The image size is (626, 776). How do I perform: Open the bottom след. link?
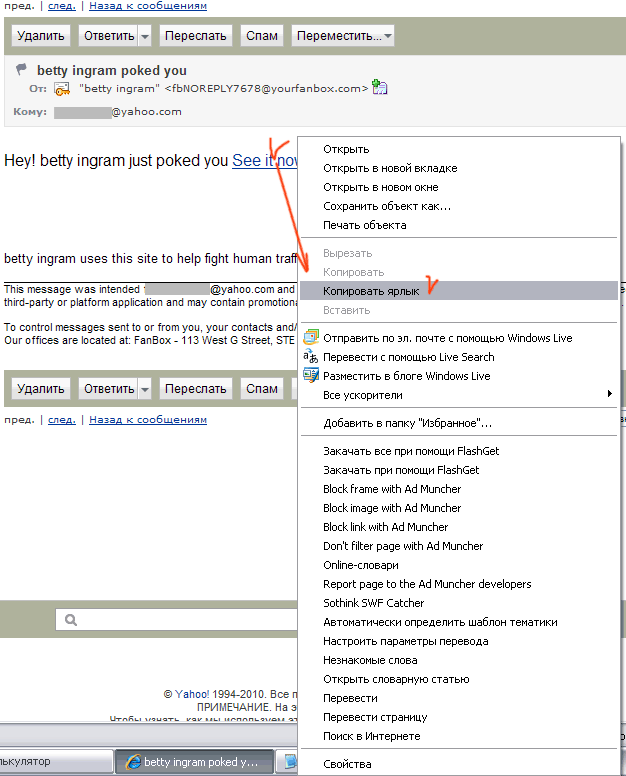(62, 420)
